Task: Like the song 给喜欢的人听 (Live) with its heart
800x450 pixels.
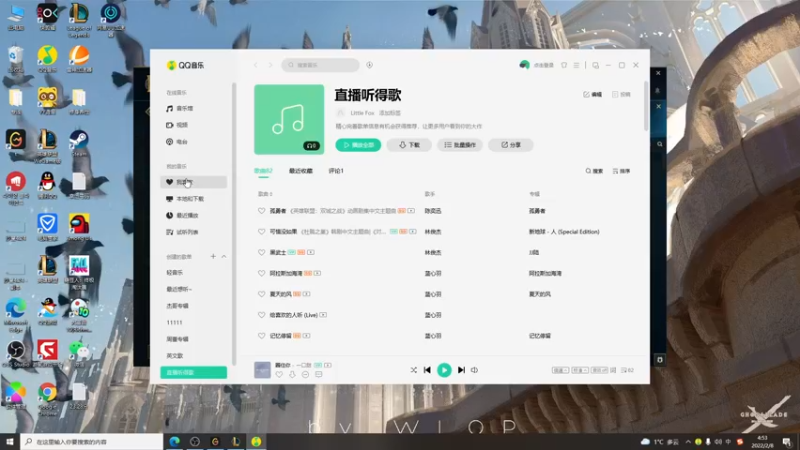Action: tap(261, 315)
